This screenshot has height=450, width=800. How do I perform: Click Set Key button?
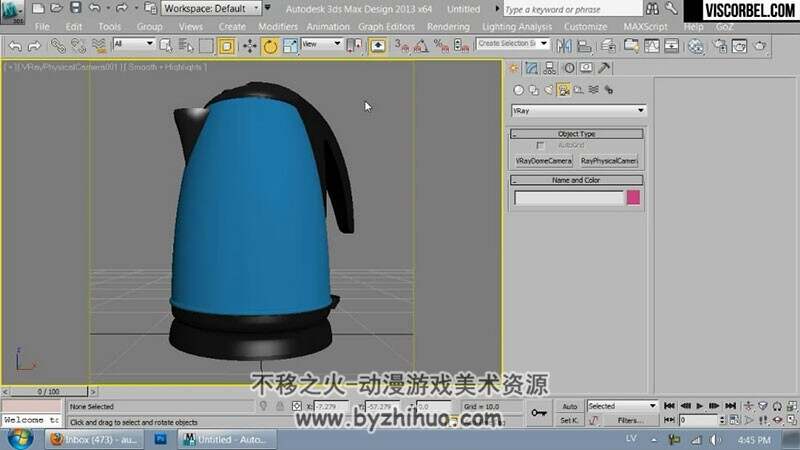click(x=569, y=420)
